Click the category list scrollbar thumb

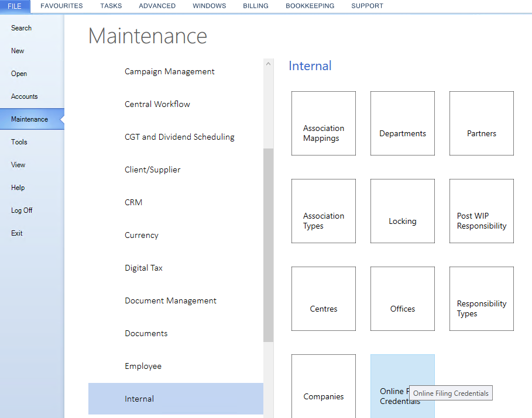tap(269, 245)
